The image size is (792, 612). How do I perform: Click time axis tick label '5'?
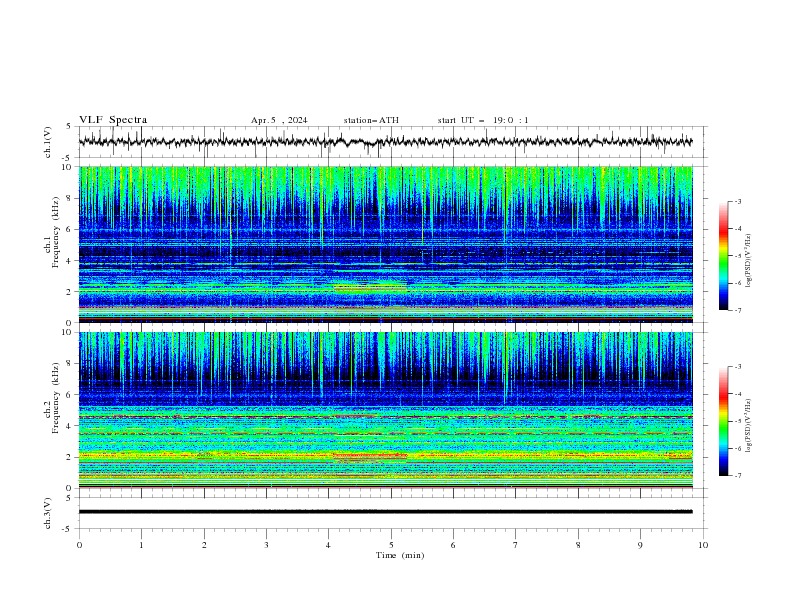pos(391,545)
